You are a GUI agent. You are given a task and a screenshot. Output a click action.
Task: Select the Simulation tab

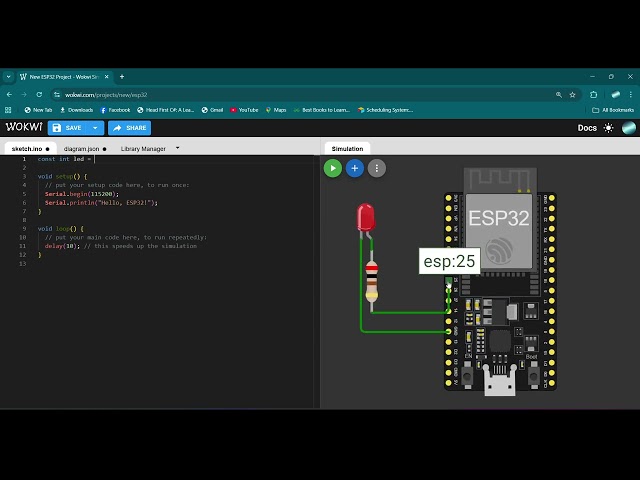tap(347, 149)
